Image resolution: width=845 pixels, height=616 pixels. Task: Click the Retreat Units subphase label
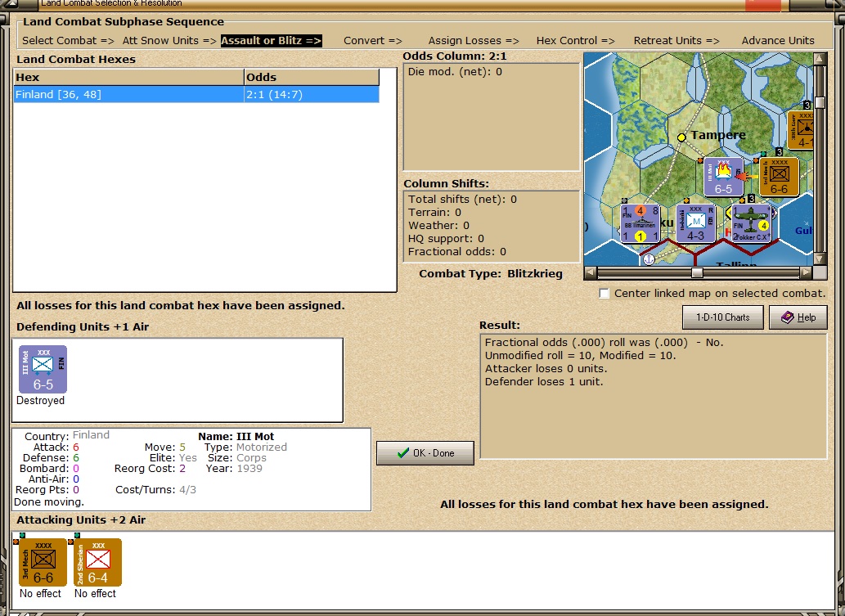676,40
